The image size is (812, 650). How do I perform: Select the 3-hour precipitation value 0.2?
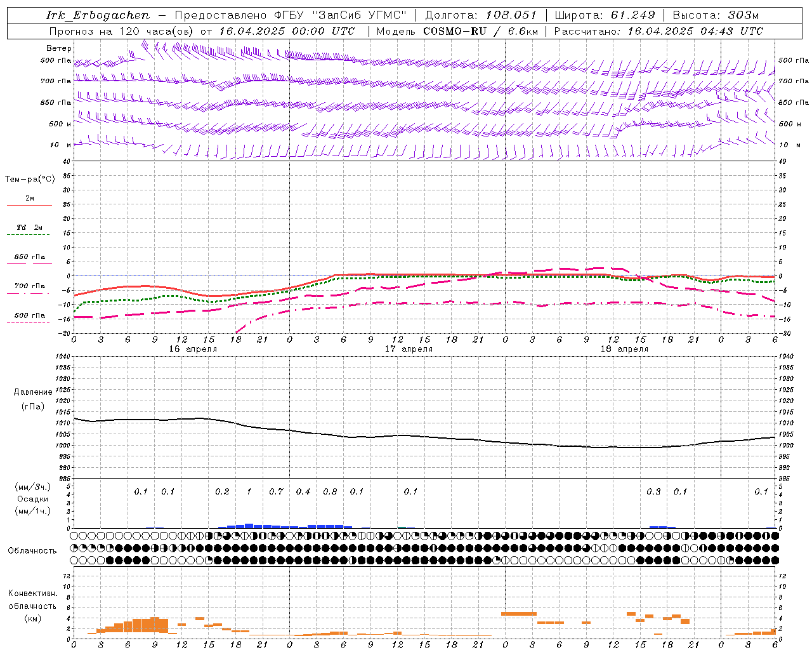click(222, 492)
